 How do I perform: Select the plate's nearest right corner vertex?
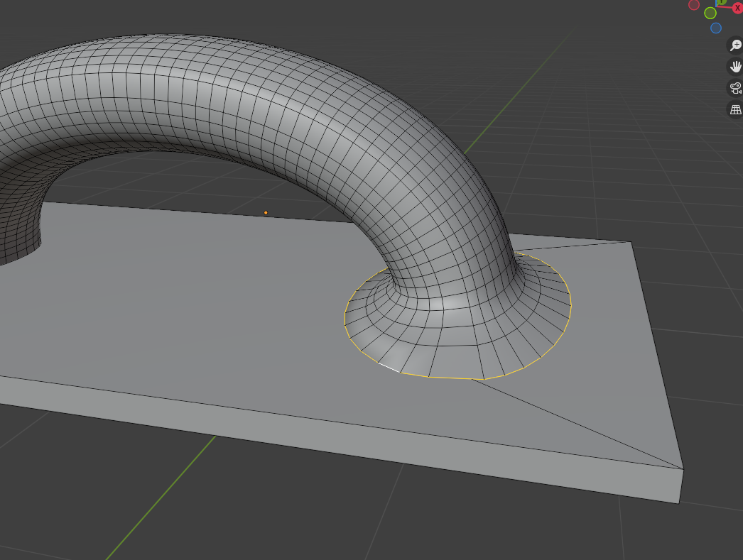pos(683,469)
